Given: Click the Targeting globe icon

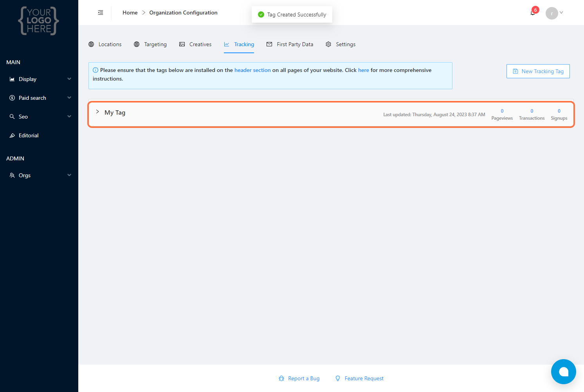Looking at the screenshot, I should pyautogui.click(x=137, y=44).
